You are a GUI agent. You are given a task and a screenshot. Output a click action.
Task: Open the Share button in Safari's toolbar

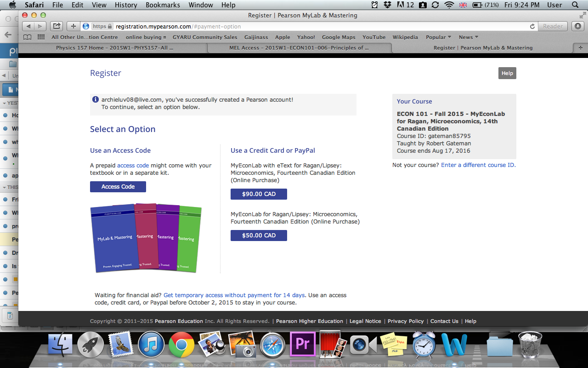(57, 26)
